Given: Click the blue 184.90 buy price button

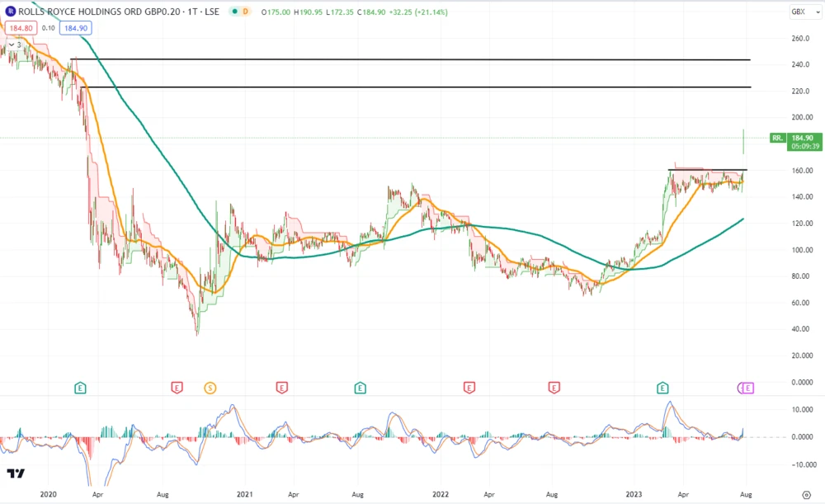Looking at the screenshot, I should point(74,28).
